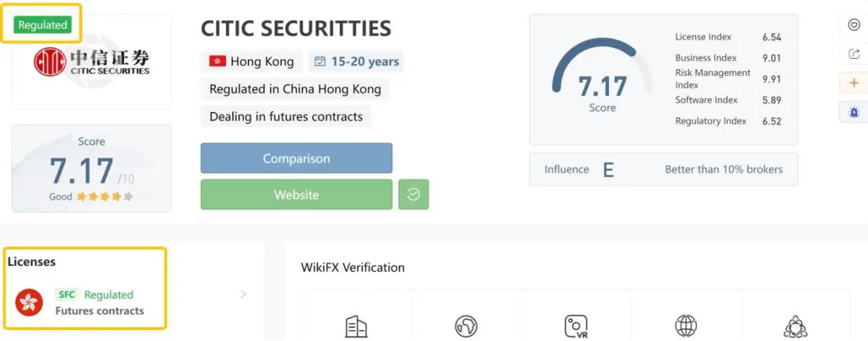Click the Hong Kong region tag
The image size is (868, 341).
coord(251,61)
